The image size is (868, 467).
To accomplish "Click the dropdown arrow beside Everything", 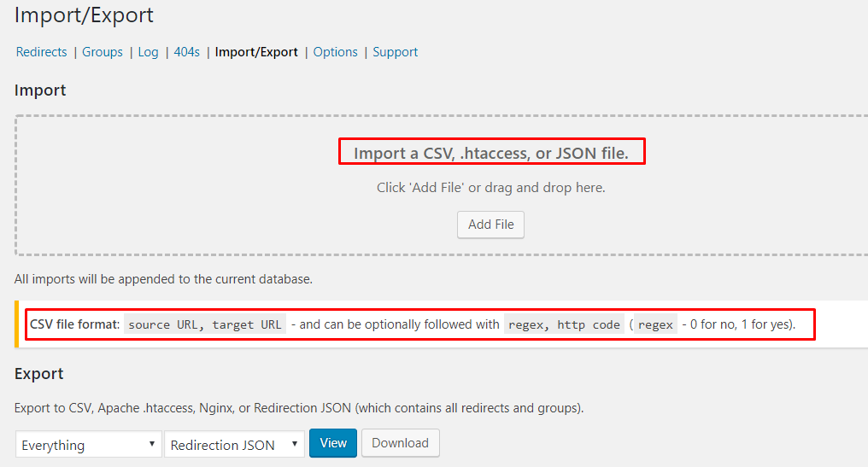I will point(151,444).
